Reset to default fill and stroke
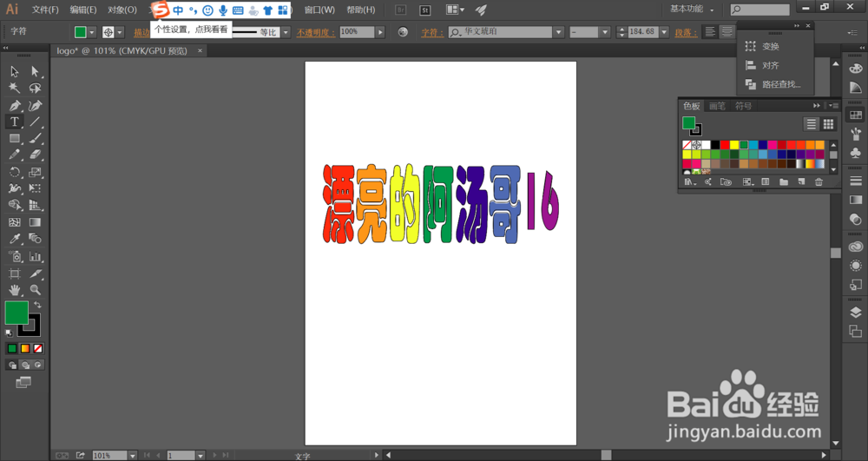 pos(9,333)
